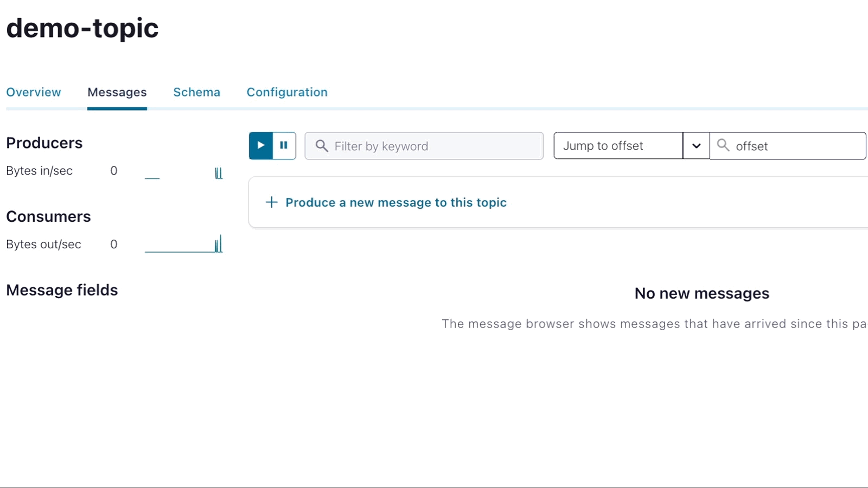
Task: Click the magnifier icon in keyword filter
Action: (x=322, y=146)
